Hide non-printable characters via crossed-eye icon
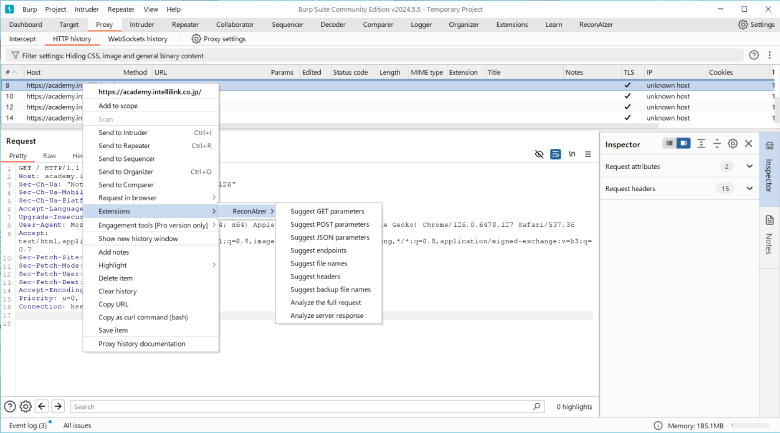The width and height of the screenshot is (780, 433). (539, 155)
